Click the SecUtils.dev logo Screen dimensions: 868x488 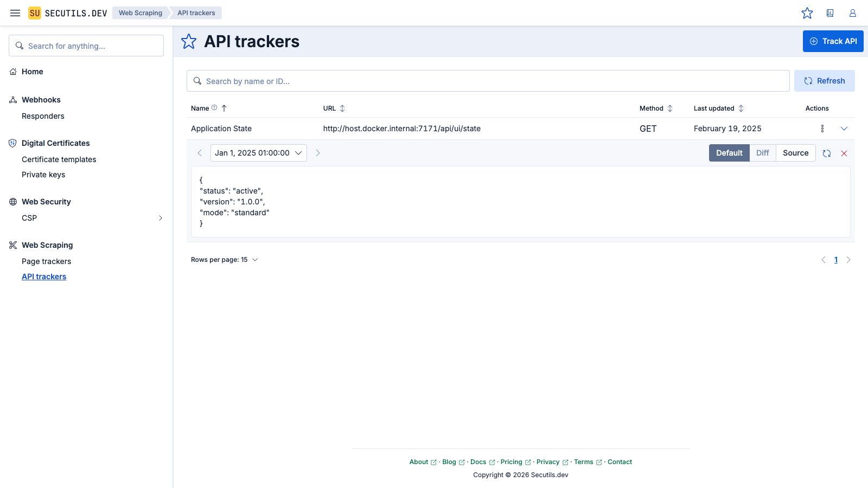pos(68,13)
